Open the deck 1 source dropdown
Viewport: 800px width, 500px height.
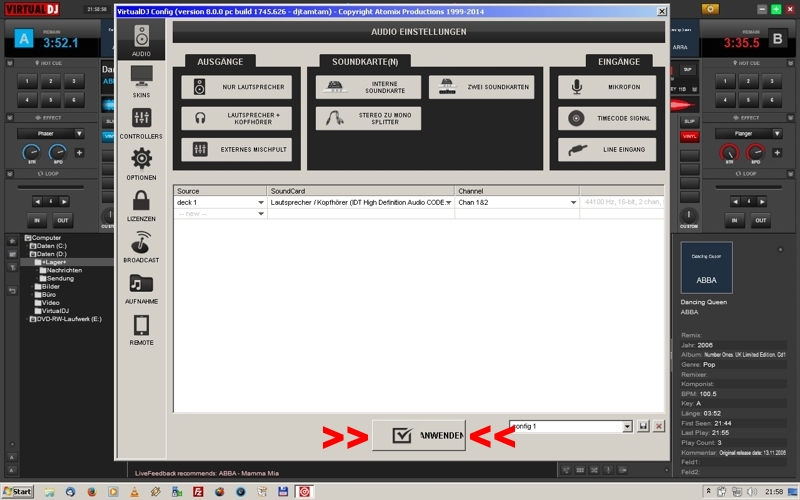pos(261,203)
